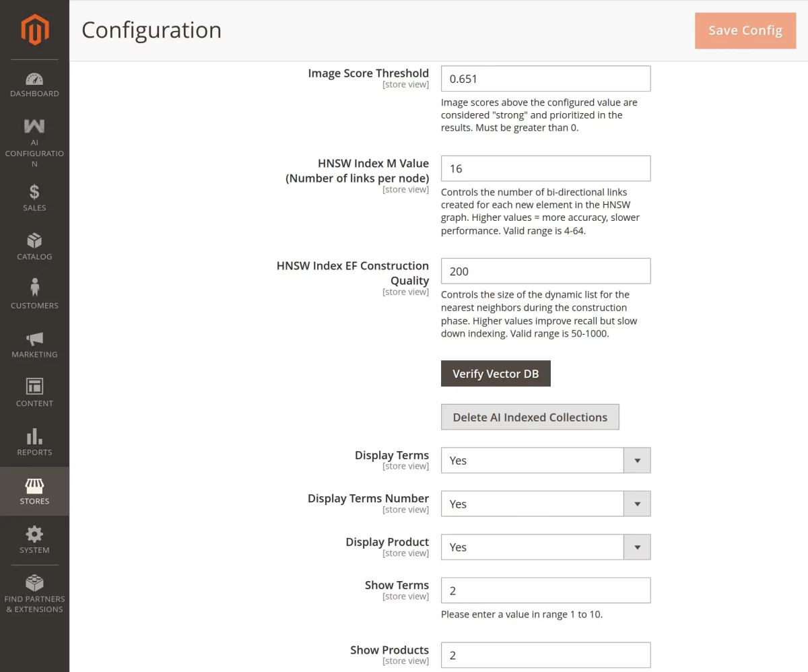Click the Magento logo icon
Viewport: 808px width, 672px height.
[34, 30]
